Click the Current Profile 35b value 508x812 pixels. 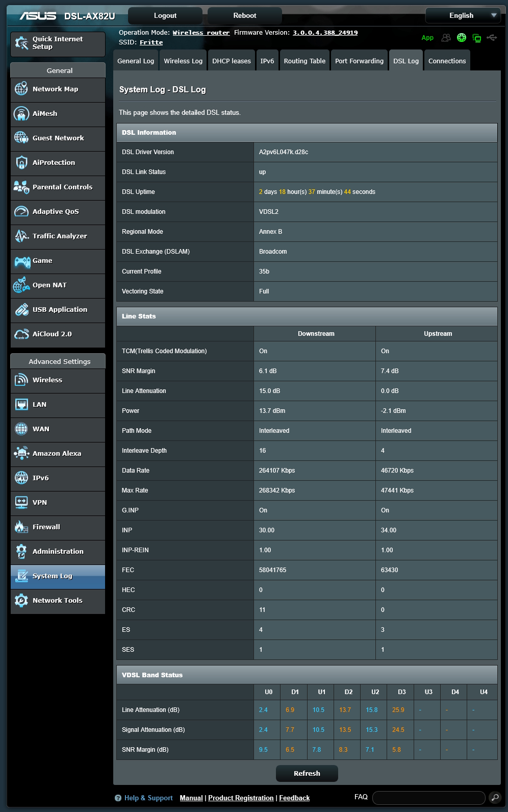pyautogui.click(x=264, y=272)
